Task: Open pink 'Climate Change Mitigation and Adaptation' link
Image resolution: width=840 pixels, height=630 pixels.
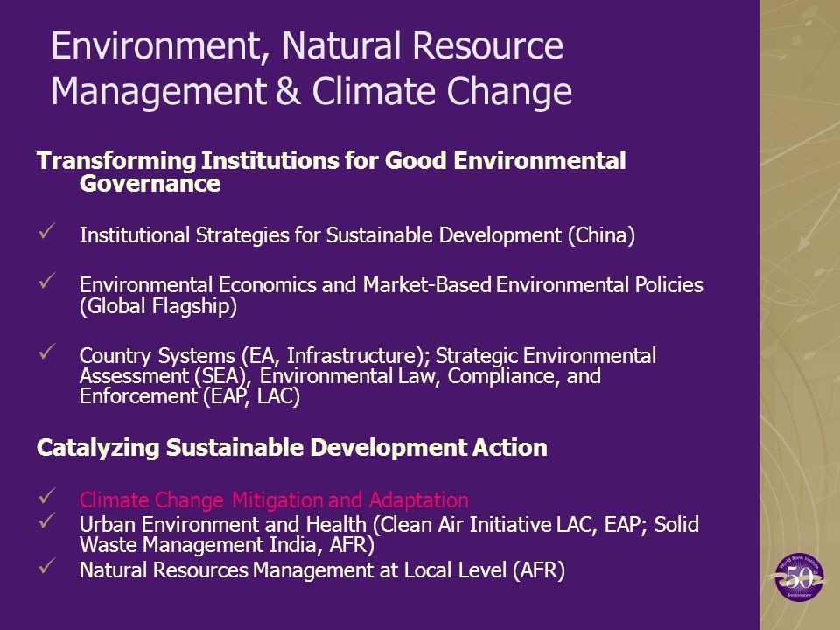Action: click(274, 500)
